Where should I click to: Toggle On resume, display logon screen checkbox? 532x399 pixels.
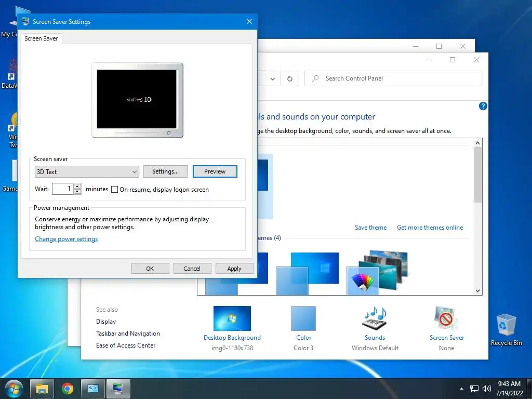coord(115,189)
